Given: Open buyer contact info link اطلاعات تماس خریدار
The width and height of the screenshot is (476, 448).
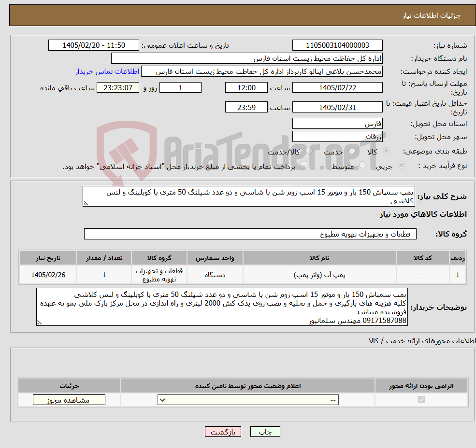Looking at the screenshot, I should (x=107, y=71).
